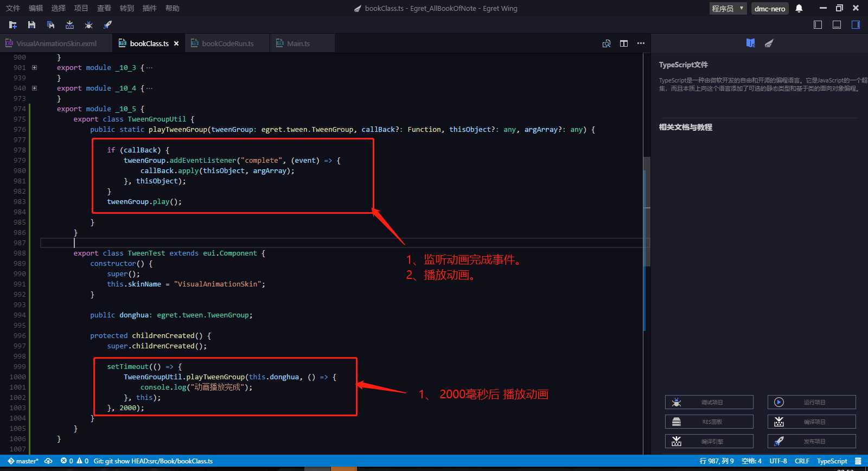Click the 编译项目 compile project button
The image size is (868, 471).
tap(812, 422)
